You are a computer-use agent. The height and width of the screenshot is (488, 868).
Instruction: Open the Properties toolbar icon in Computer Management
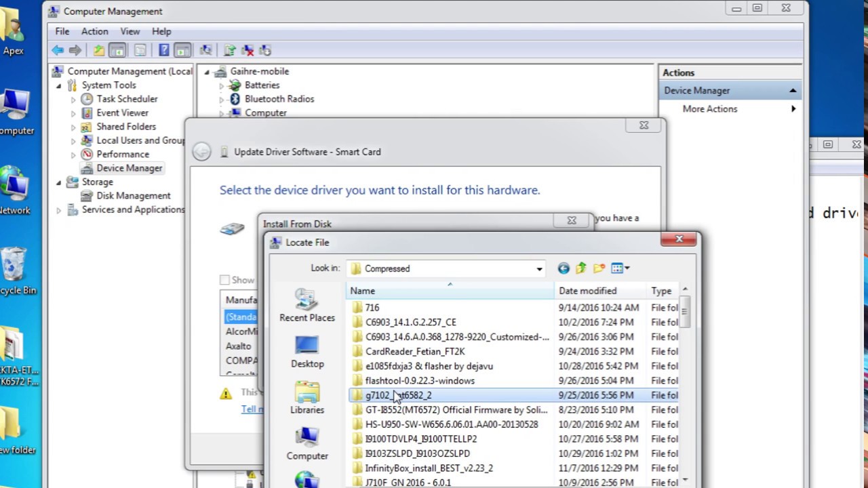click(x=140, y=50)
